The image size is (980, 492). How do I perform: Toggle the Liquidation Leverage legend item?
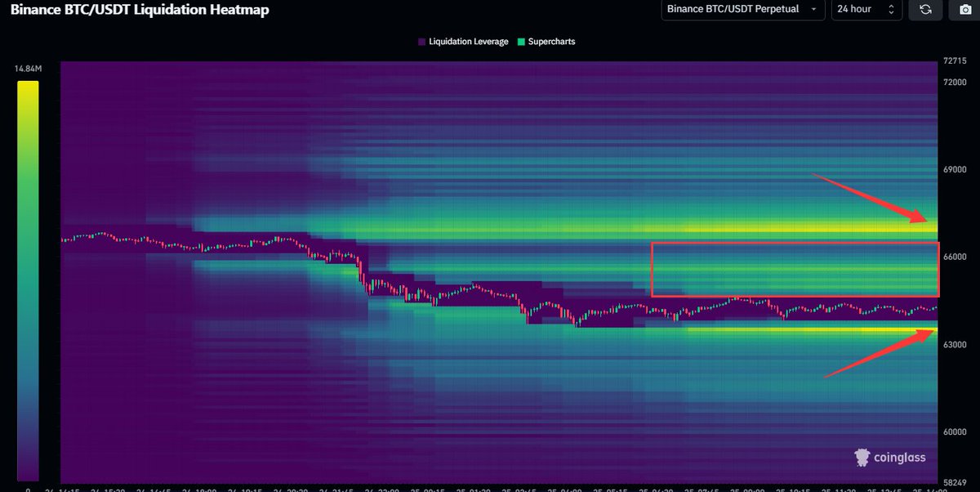click(x=463, y=41)
